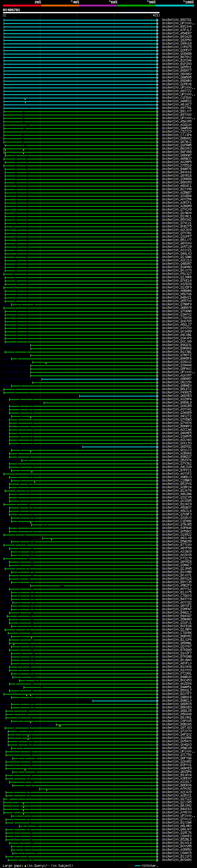Select the UniRef100_Q9TJ83 entry
197x868 pixels.
click(177, 728)
